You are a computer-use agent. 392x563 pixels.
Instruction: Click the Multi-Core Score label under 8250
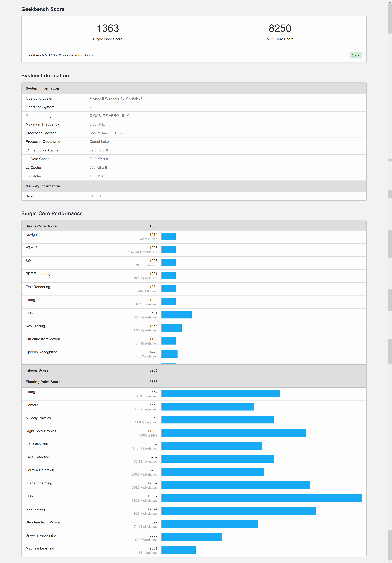pyautogui.click(x=280, y=39)
